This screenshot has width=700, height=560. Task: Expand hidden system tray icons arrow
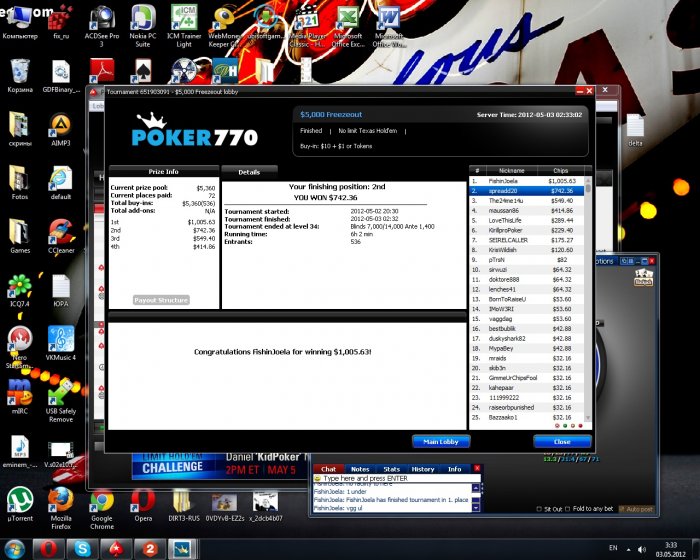pyautogui.click(x=628, y=549)
